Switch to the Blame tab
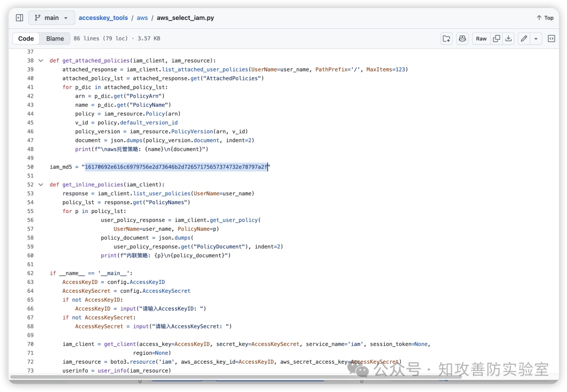The height and width of the screenshot is (392, 567). click(x=55, y=39)
